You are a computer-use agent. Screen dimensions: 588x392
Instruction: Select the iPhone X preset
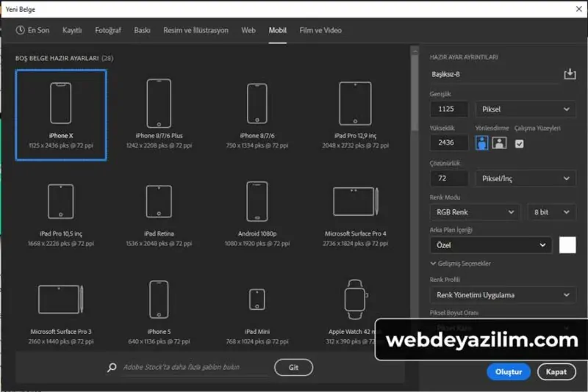(x=61, y=115)
